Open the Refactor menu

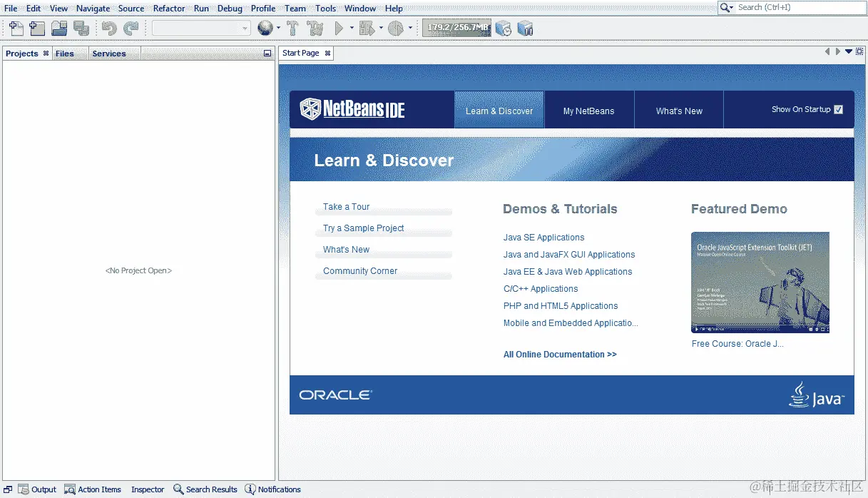pyautogui.click(x=169, y=9)
